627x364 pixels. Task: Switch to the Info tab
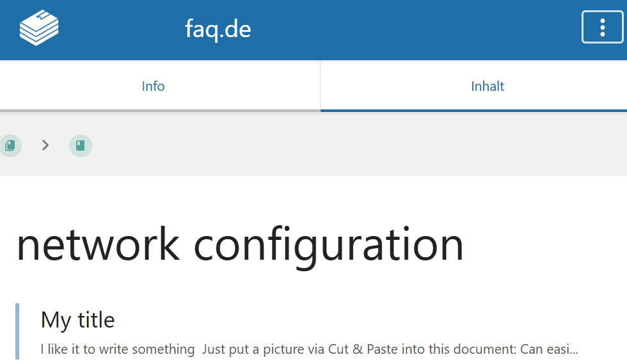point(153,86)
